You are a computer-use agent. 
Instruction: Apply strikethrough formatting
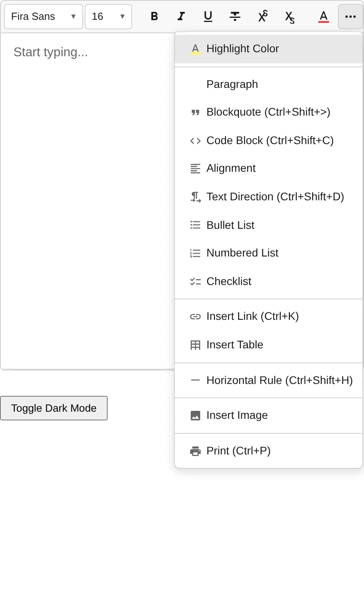click(x=235, y=16)
